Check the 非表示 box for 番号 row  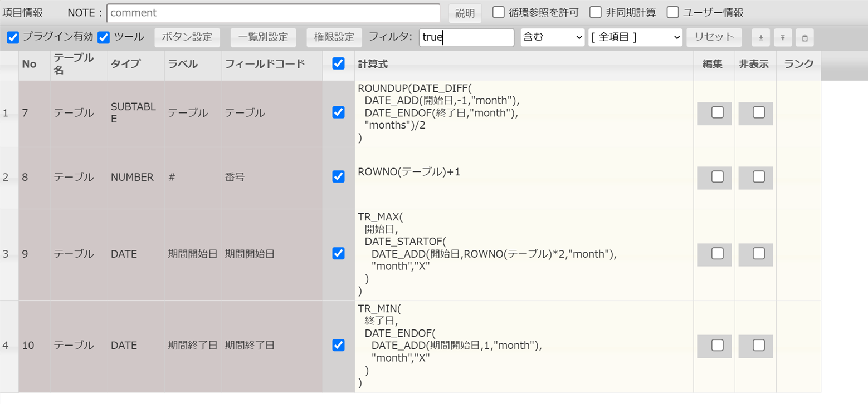point(759,176)
